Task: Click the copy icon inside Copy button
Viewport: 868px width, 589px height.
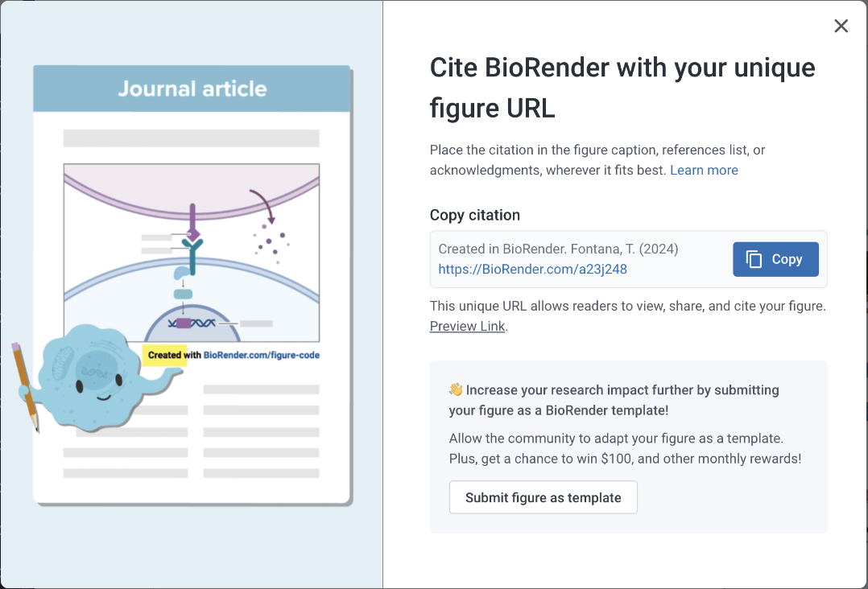Action: point(754,259)
